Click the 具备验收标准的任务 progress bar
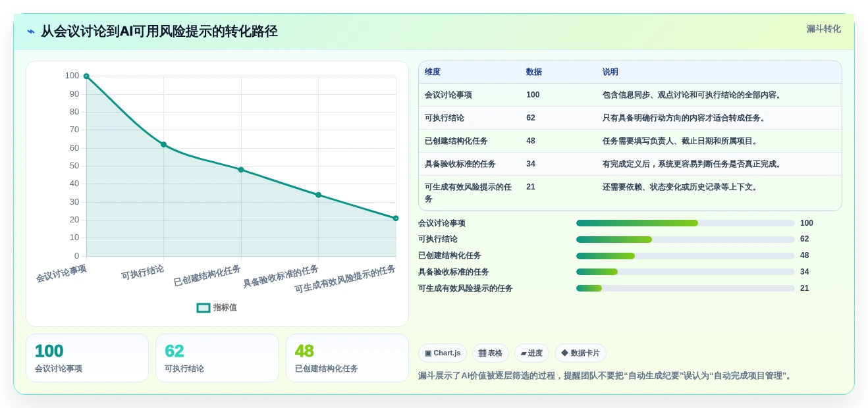This screenshot has width=868, height=408. [686, 272]
